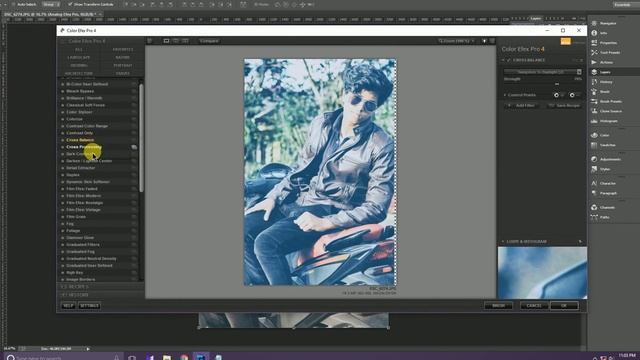Select the Architecture filter category tab
Screen dimensions: 640x360
pyautogui.click(x=78, y=73)
